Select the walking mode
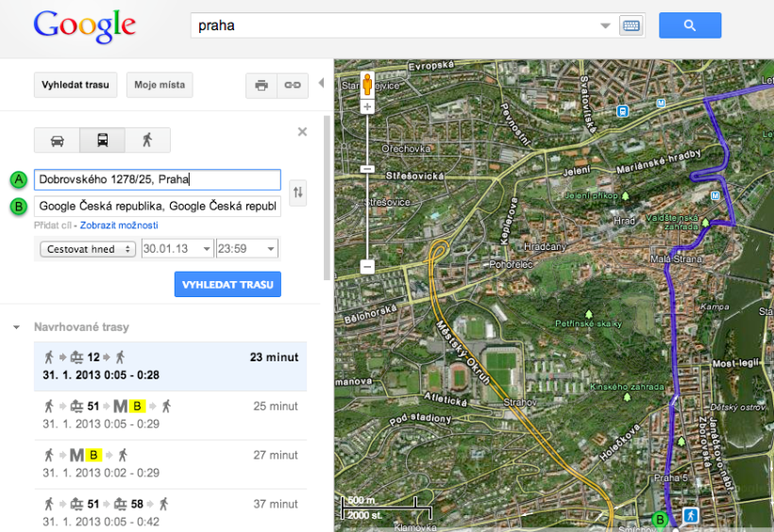The width and height of the screenshot is (774, 532). pyautogui.click(x=147, y=141)
